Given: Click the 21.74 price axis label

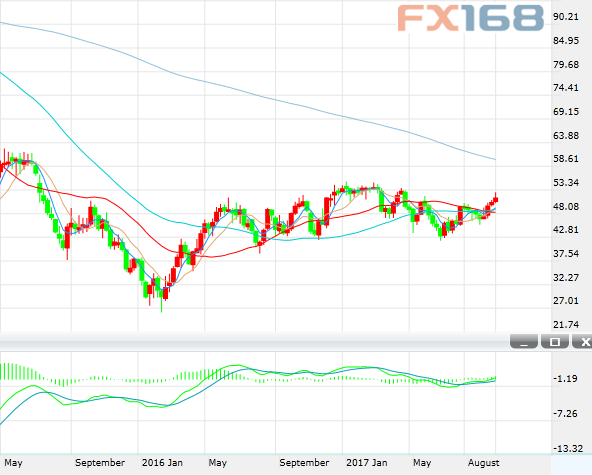Looking at the screenshot, I should coord(566,324).
